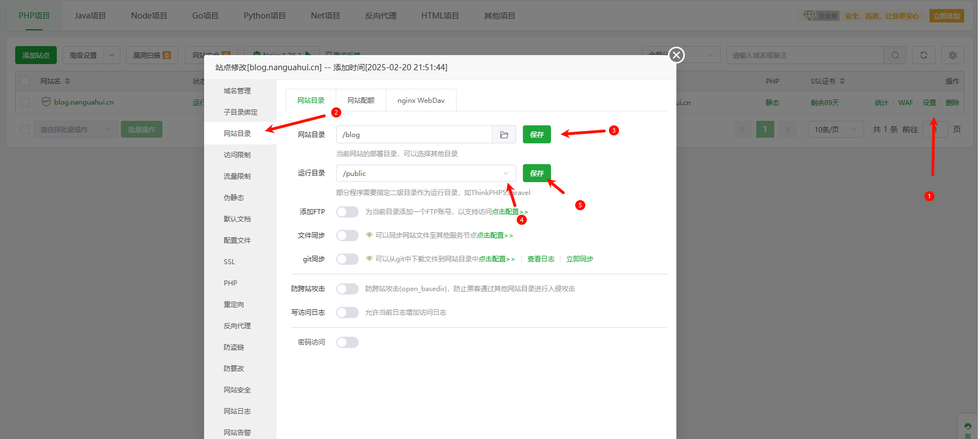Close the site modification dialog
This screenshot has height=439, width=980.
(x=676, y=55)
